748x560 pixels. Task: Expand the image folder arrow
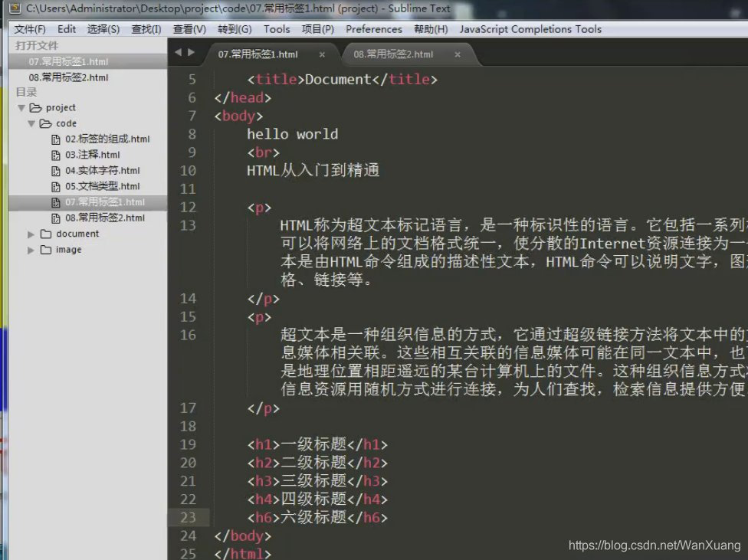tap(31, 250)
